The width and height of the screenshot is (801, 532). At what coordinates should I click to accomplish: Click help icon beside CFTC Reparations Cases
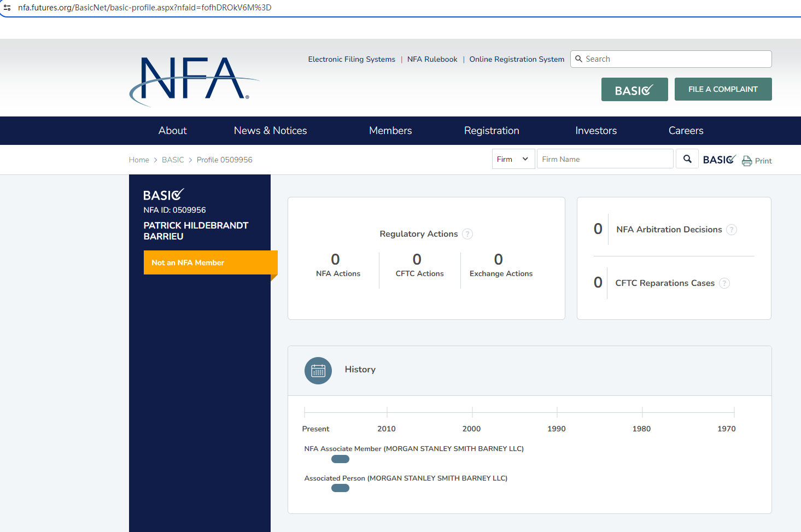point(724,283)
